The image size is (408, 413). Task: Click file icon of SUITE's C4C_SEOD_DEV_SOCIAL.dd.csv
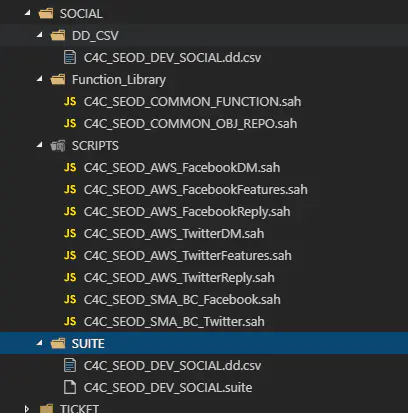point(70,365)
